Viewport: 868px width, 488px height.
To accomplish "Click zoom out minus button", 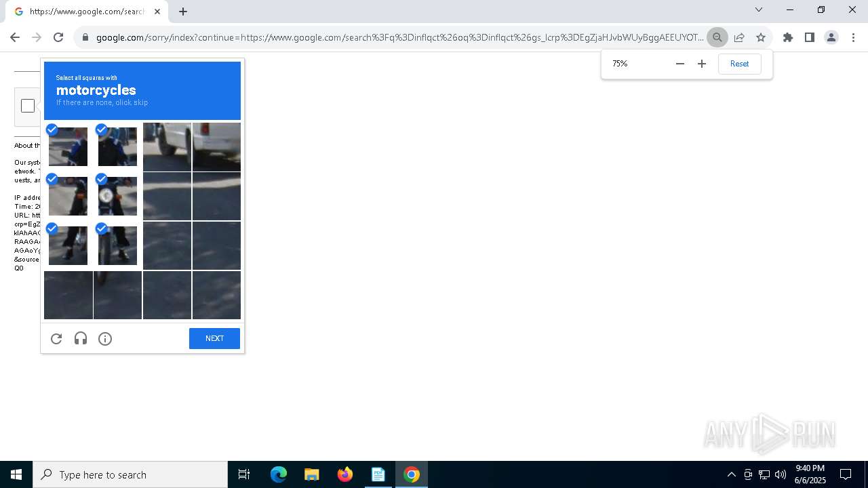I will point(680,64).
